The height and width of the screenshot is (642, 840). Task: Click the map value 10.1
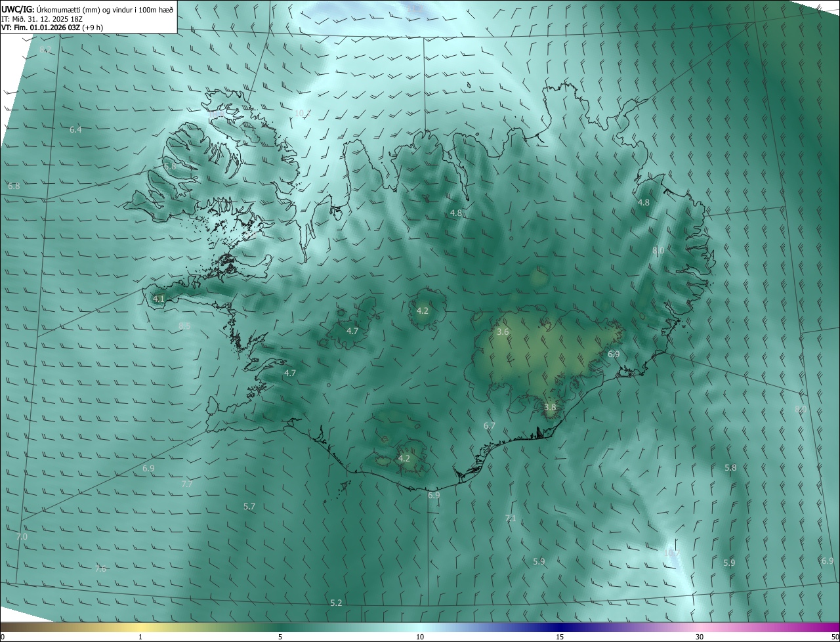pos(303,114)
